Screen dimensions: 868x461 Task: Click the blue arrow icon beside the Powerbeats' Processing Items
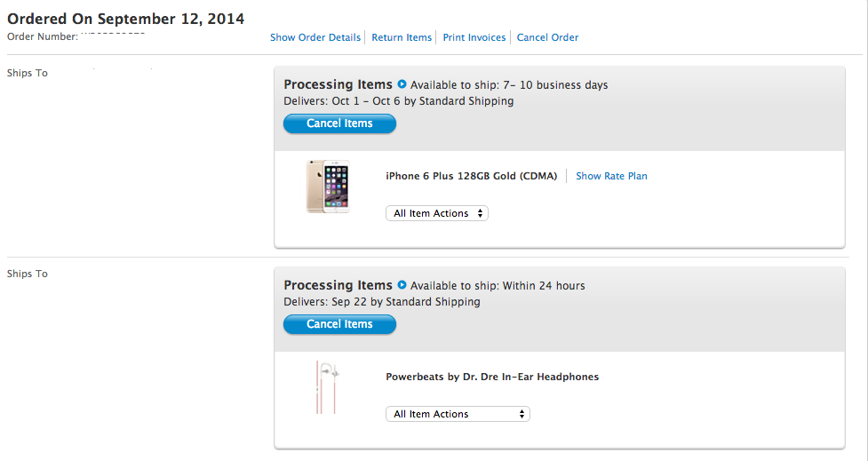click(402, 285)
